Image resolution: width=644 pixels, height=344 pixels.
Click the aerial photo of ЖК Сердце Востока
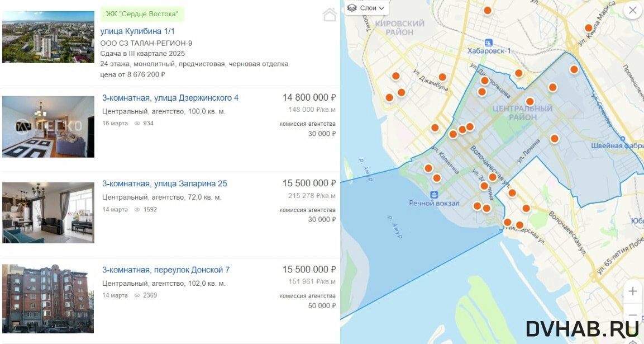click(48, 37)
